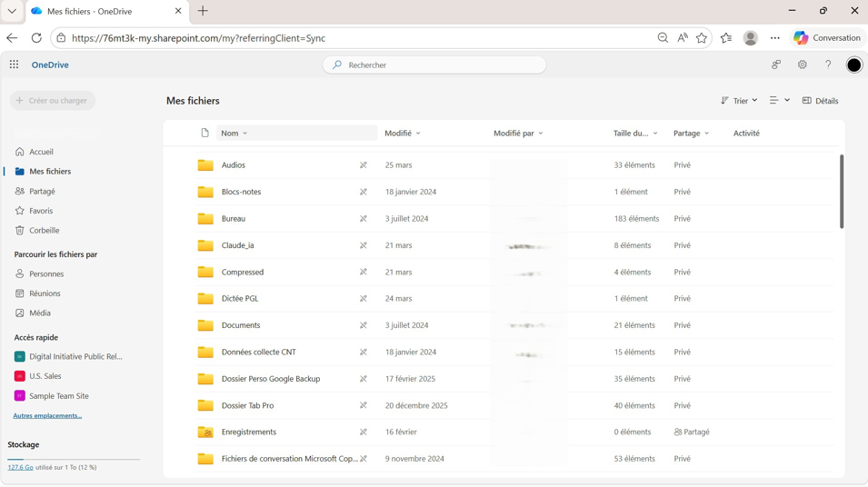Open read aloud icon in address bar
This screenshot has width=868, height=487.
tap(683, 37)
